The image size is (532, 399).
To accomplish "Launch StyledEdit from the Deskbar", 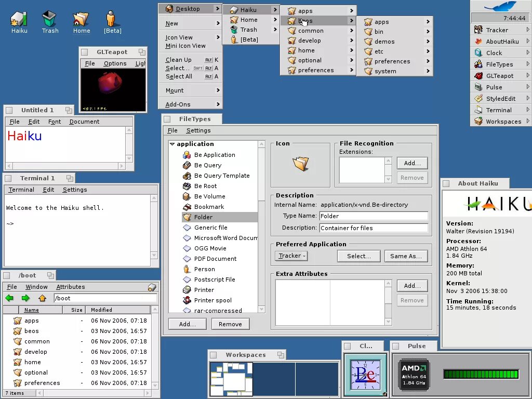I will point(500,98).
